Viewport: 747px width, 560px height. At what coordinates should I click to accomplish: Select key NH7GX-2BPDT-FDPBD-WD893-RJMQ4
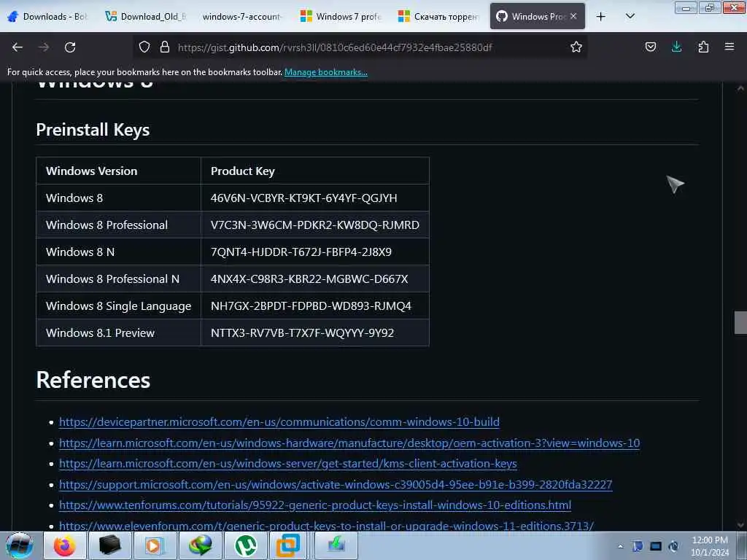pos(311,306)
